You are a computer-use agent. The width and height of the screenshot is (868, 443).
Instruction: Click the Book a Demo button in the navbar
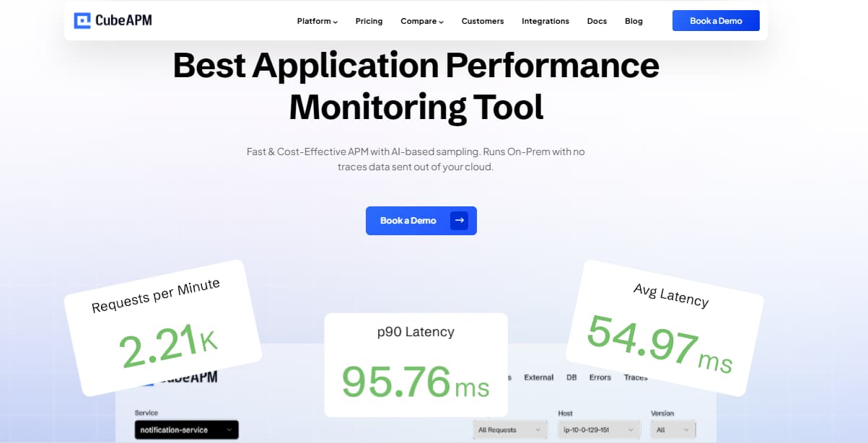715,21
